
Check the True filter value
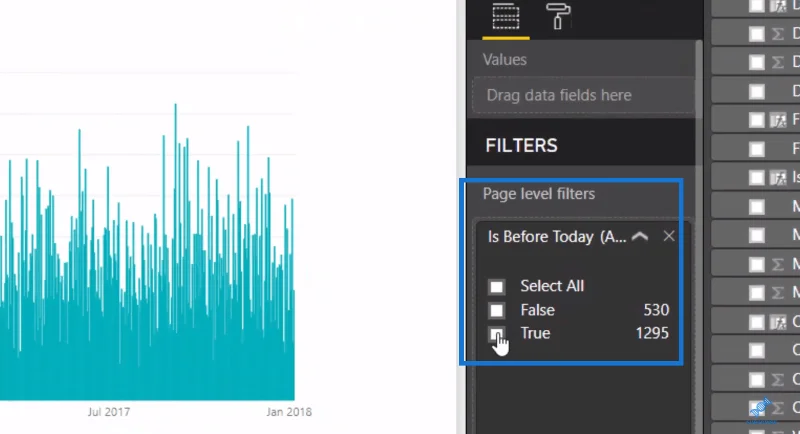pyautogui.click(x=496, y=334)
